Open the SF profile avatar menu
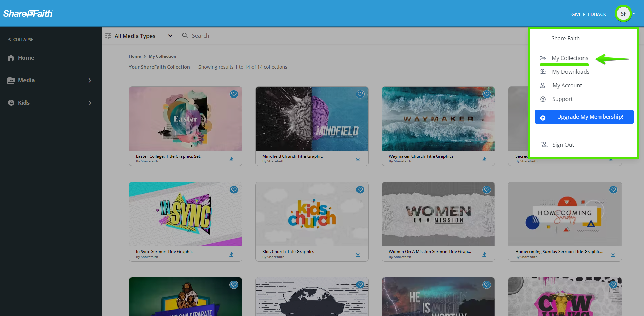 (623, 14)
